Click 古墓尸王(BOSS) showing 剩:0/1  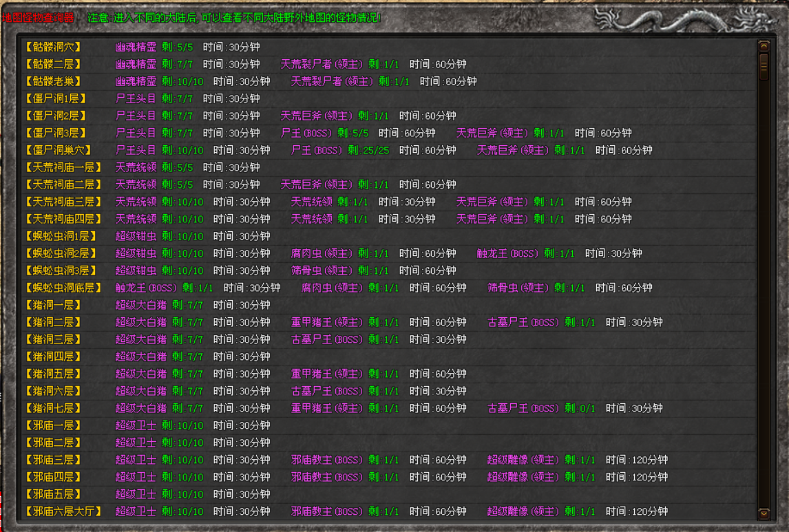pyautogui.click(x=523, y=408)
